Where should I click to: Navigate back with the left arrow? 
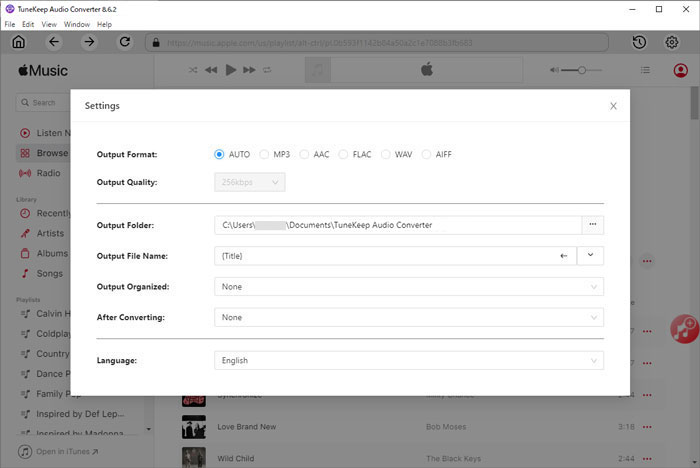[x=54, y=42]
